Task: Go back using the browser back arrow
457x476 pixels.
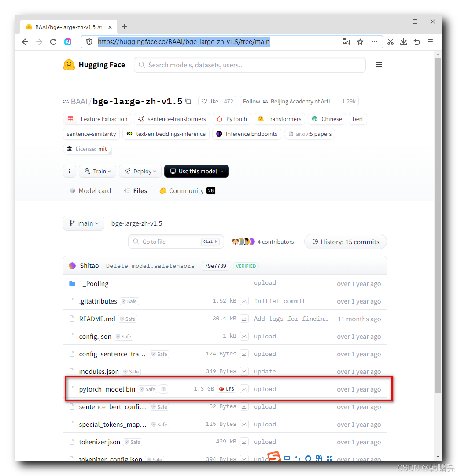Action: [25, 42]
